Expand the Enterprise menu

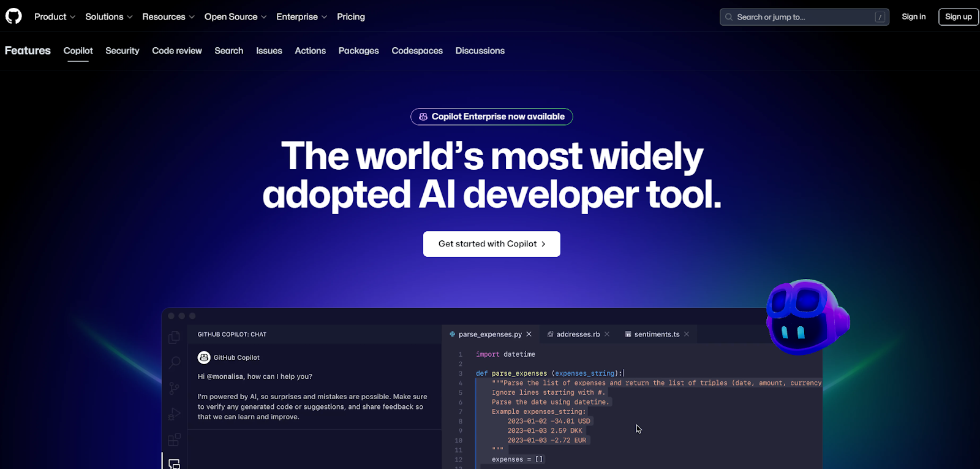tap(301, 17)
